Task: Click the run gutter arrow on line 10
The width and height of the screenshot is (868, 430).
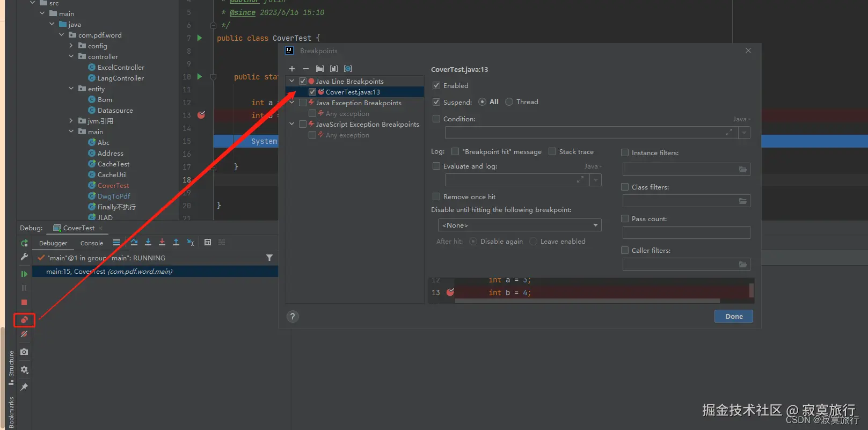Action: (200, 77)
